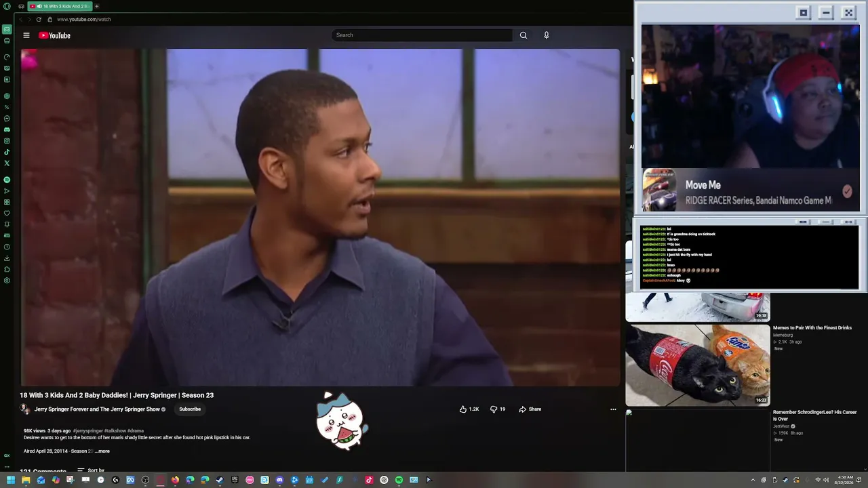This screenshot has height=488, width=868.
Task: Open history clock icon in sidebar
Action: [7, 247]
